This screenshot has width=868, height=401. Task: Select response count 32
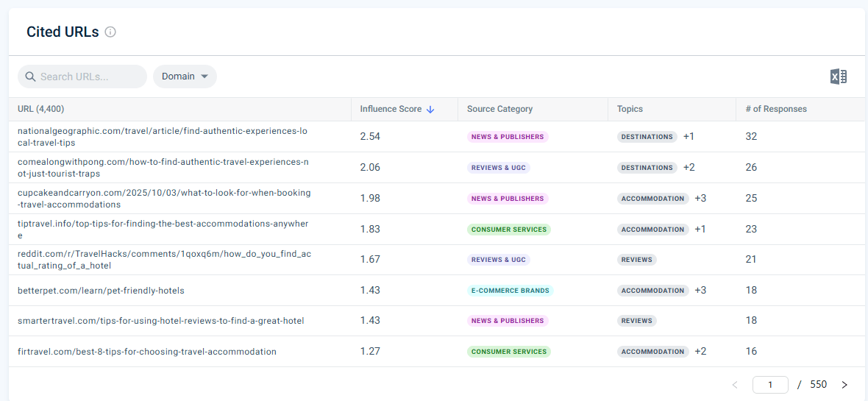point(751,137)
